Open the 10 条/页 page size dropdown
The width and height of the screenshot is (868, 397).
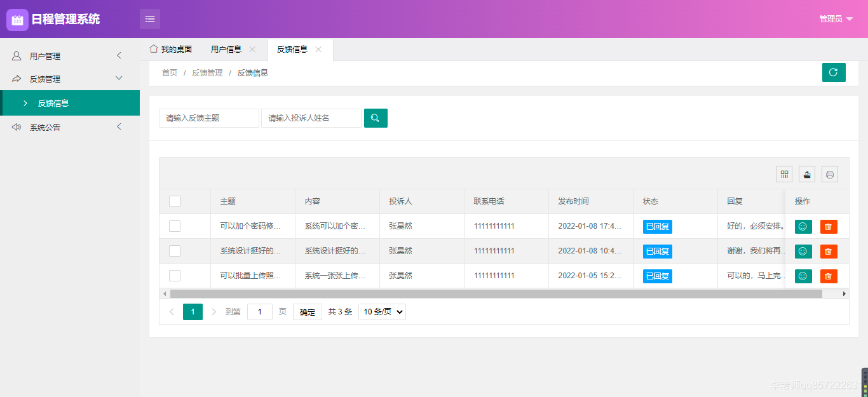pos(382,312)
